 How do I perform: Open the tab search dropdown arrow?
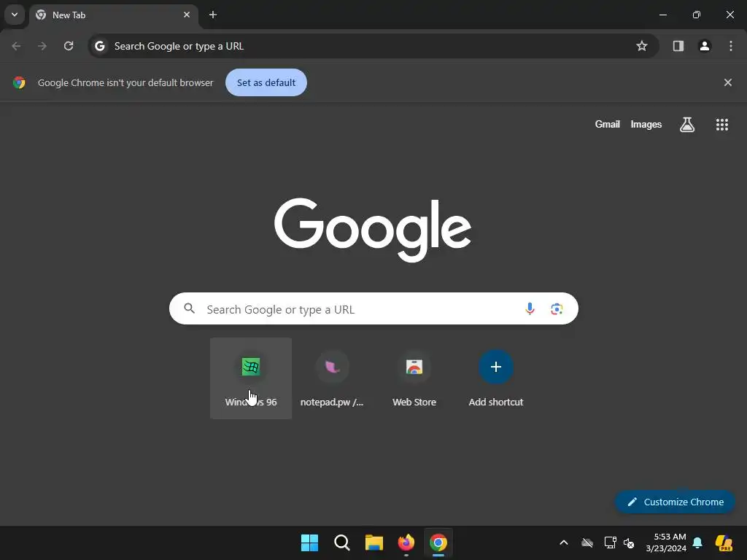[x=15, y=15]
